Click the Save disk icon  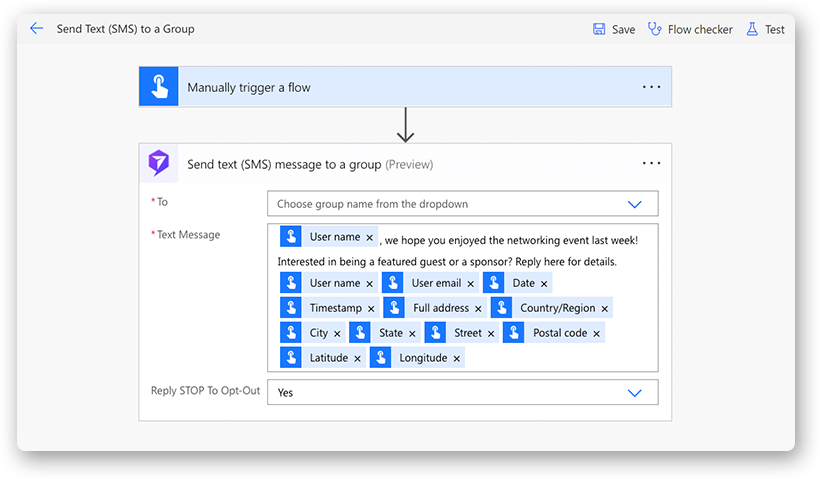[599, 29]
